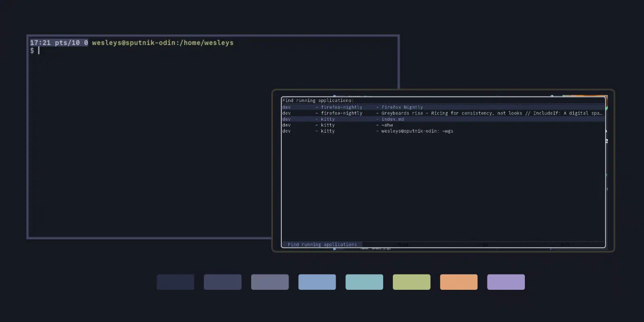Pick the dark slate-blue color swatch

(x=223, y=282)
